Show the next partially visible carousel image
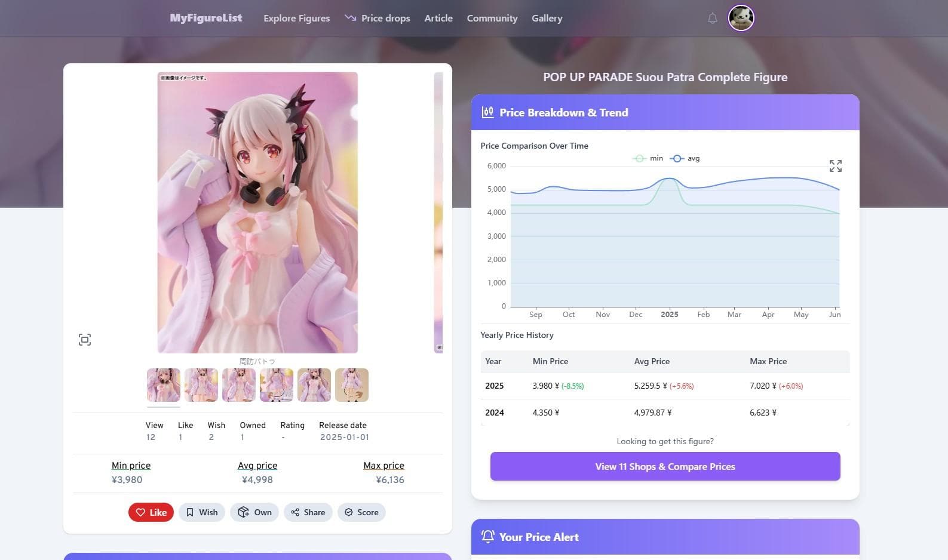The width and height of the screenshot is (948, 560). (438, 213)
